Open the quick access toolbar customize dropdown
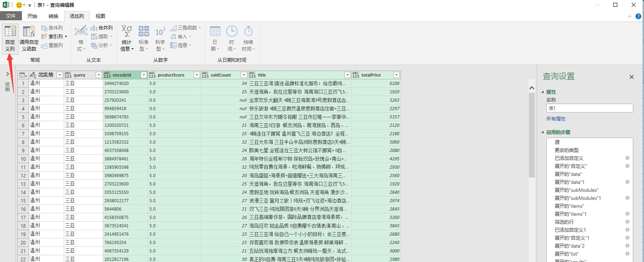Viewport: 644px width, 262px height. coord(29,6)
